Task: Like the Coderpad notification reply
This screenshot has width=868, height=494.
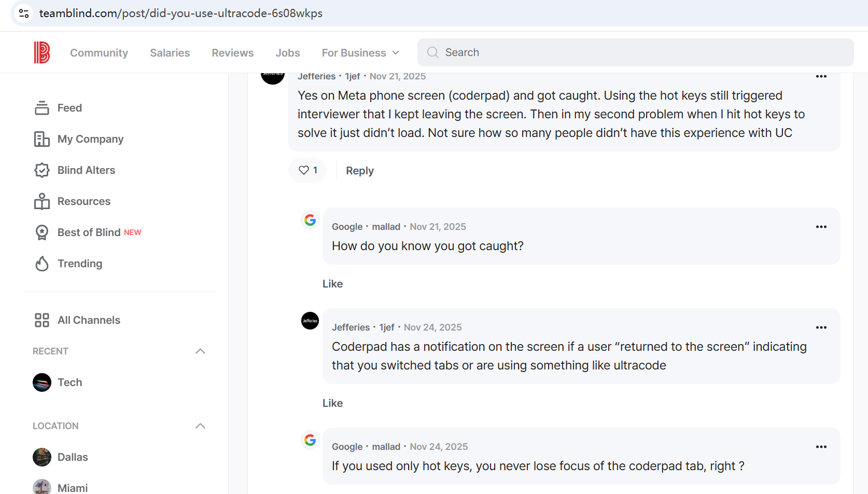Action: tap(332, 403)
